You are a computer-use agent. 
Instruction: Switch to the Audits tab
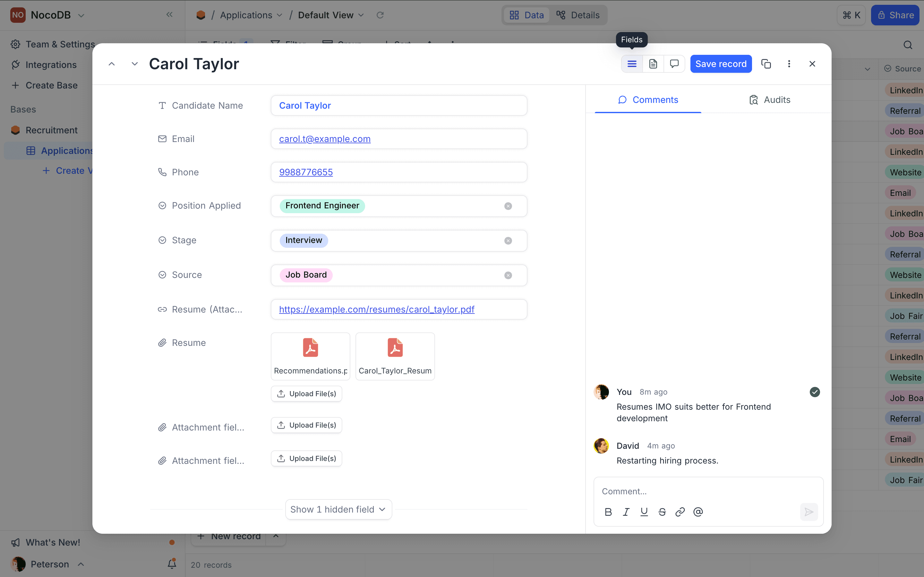coord(769,100)
